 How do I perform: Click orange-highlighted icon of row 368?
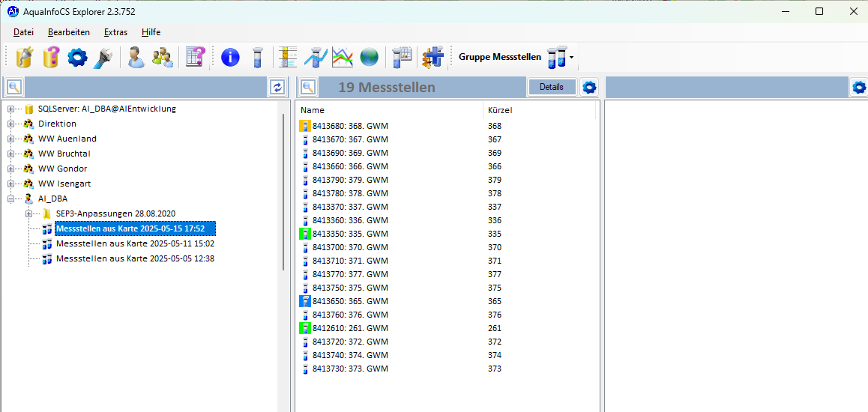tap(305, 126)
